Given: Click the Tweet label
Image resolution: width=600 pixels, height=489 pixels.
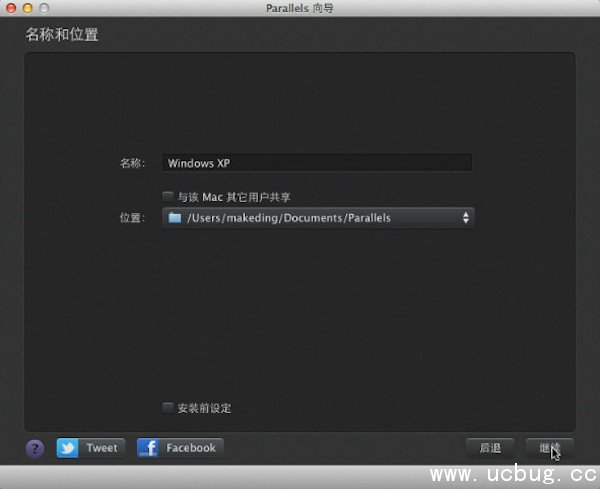Looking at the screenshot, I should tap(102, 448).
